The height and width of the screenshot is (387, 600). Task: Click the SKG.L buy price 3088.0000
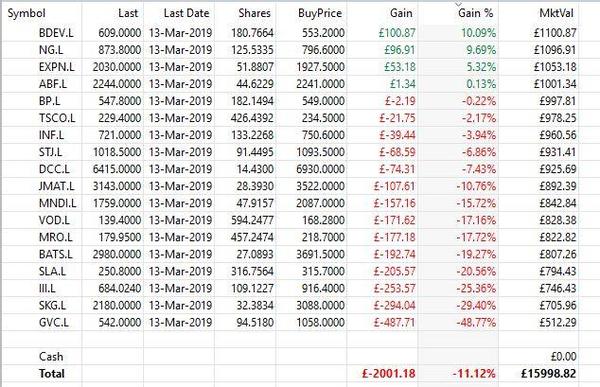320,305
